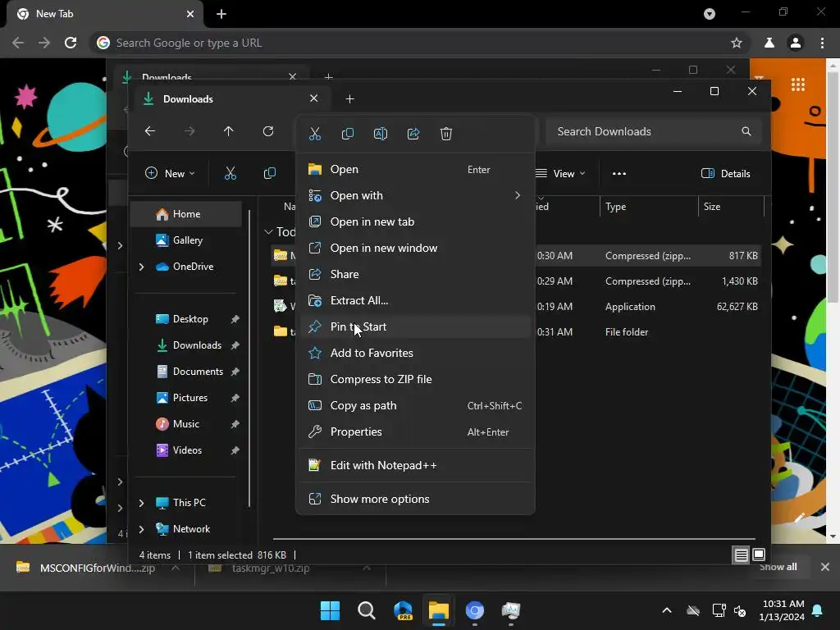Click the Copy icon in the context menu

[348, 134]
